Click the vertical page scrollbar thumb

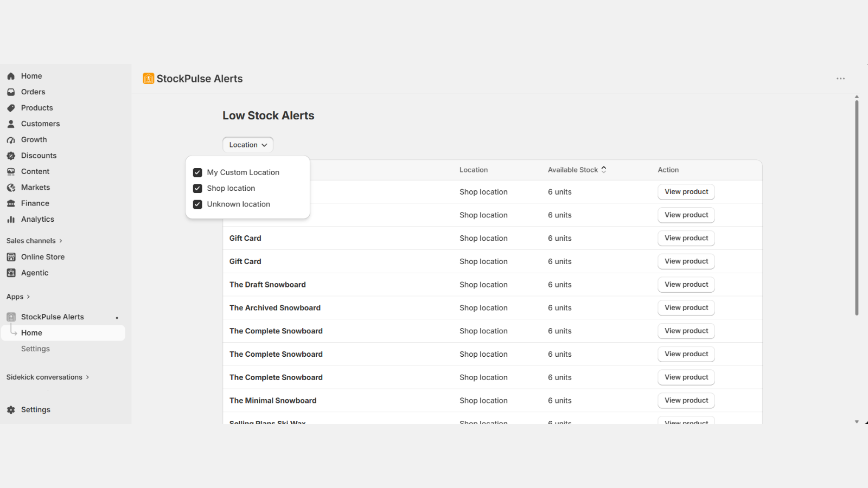tap(857, 207)
